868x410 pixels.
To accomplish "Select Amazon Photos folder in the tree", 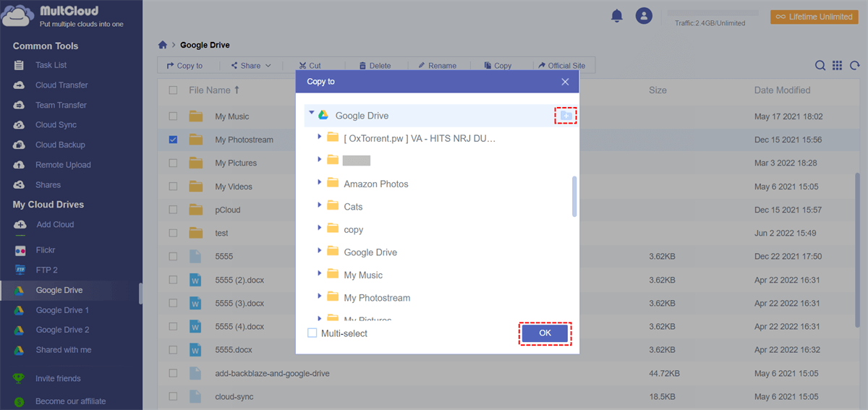I will tap(376, 184).
